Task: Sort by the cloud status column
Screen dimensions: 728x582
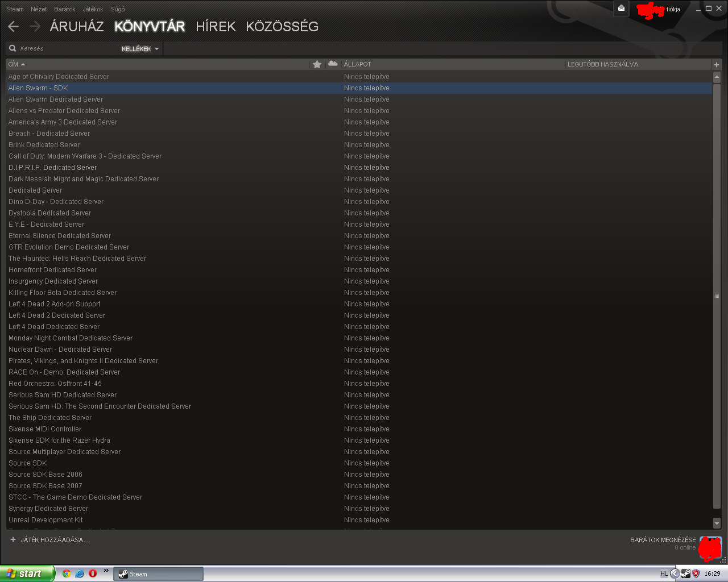Action: coord(333,64)
